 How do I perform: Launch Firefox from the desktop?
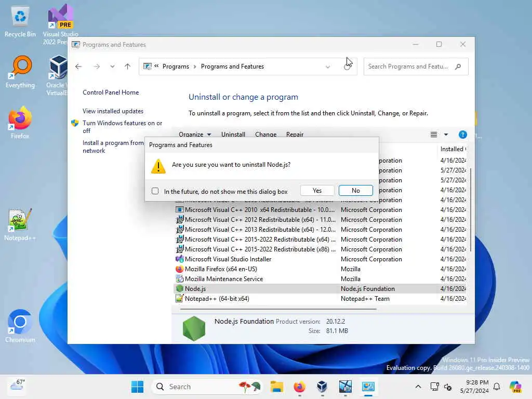coord(20,123)
